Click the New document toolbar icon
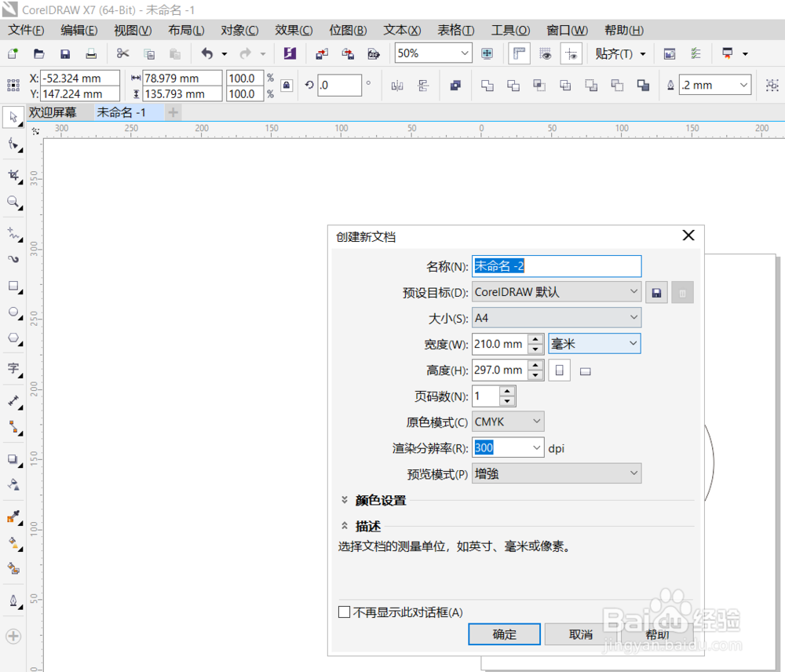The height and width of the screenshot is (672, 785). [x=13, y=53]
